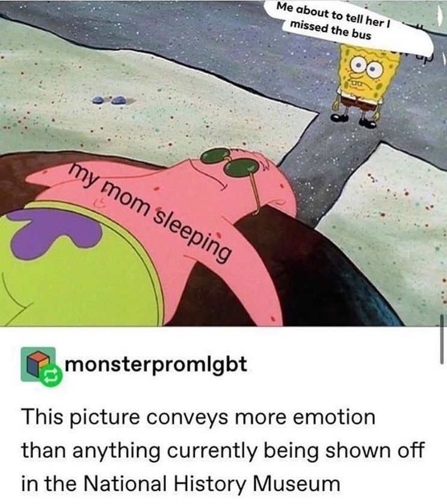Click the 'than anything currently being shown off' line

click(223, 450)
